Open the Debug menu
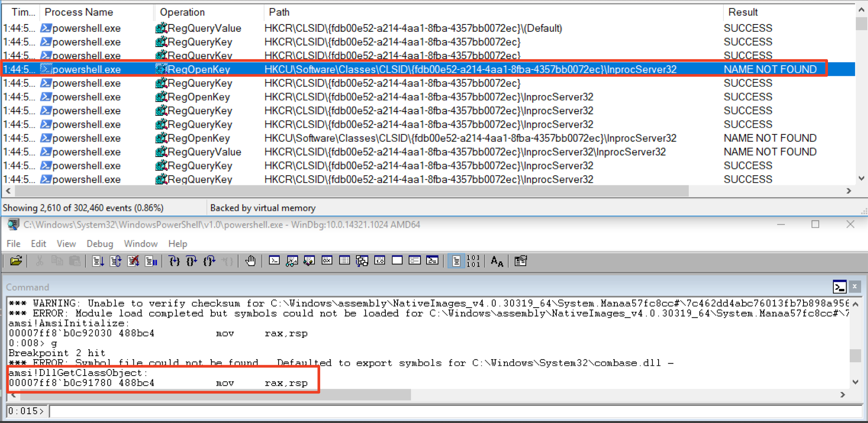This screenshot has width=868, height=423. click(99, 244)
